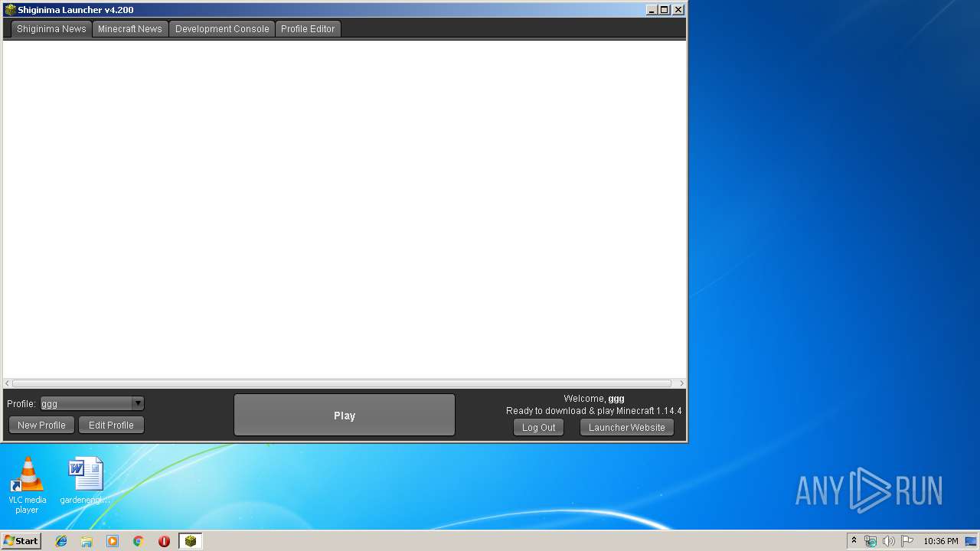The image size is (980, 551).
Task: Click the scrollbar right arrow
Action: pyautogui.click(x=681, y=383)
